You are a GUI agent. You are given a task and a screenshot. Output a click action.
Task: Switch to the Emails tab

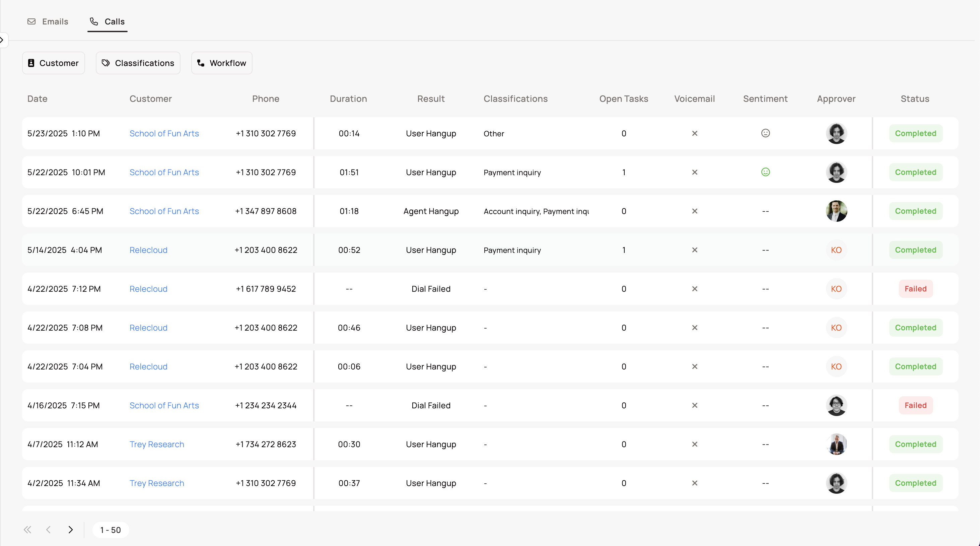(x=48, y=22)
